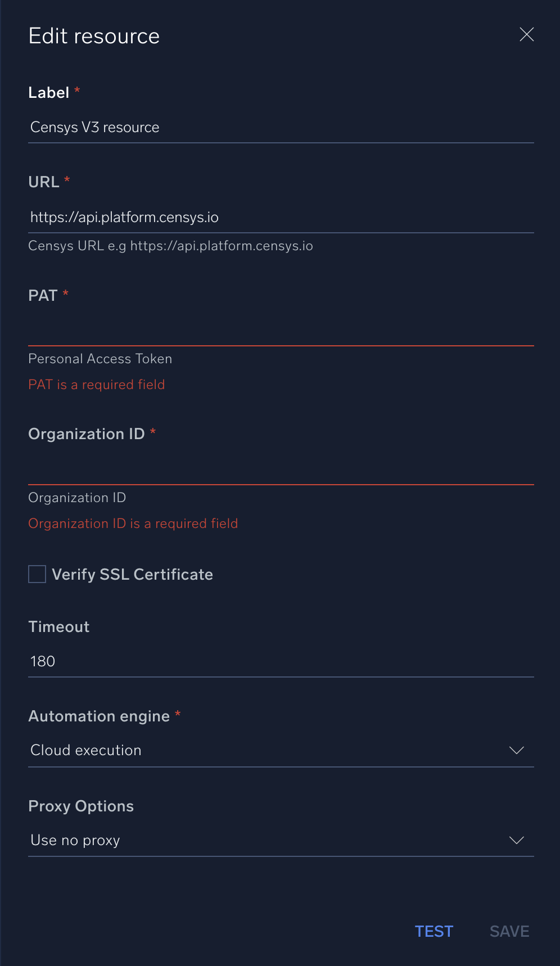Click the Organization ID is a required field error

(x=133, y=524)
